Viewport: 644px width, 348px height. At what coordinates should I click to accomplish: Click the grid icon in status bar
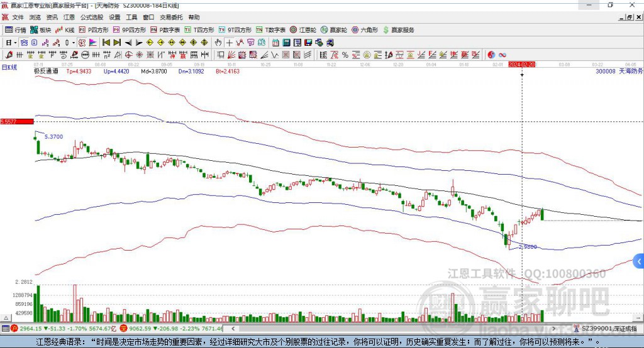tap(5, 329)
